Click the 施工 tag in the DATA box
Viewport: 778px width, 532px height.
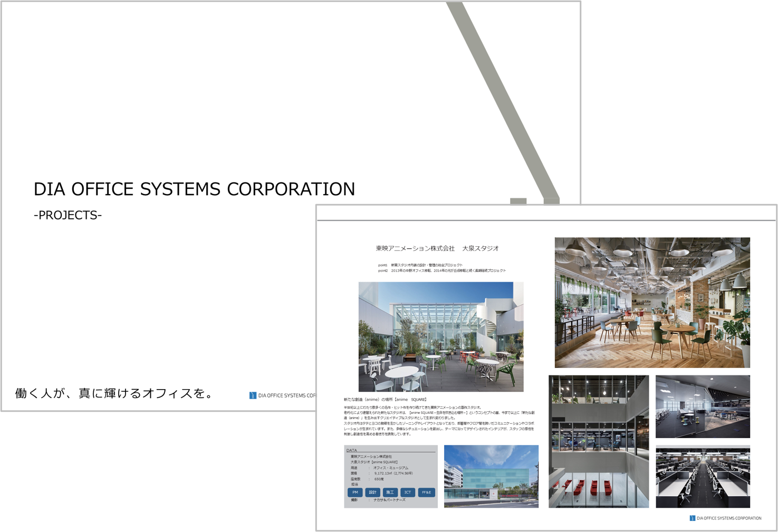tap(390, 492)
